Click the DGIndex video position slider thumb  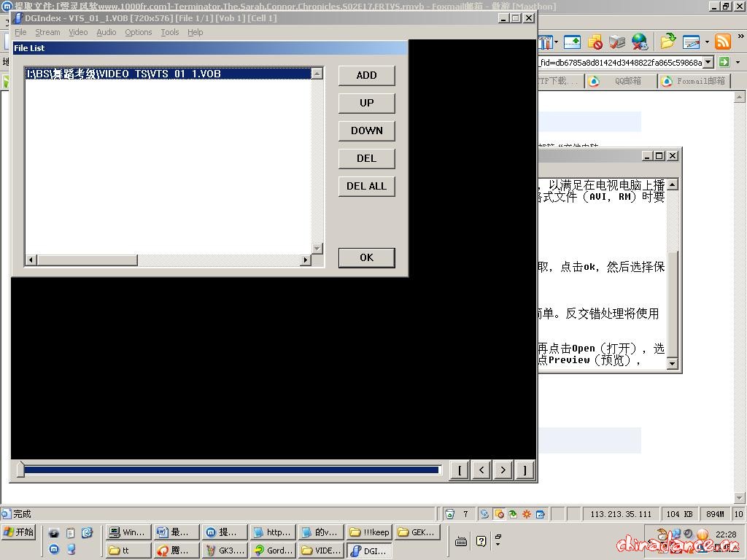click(x=20, y=470)
